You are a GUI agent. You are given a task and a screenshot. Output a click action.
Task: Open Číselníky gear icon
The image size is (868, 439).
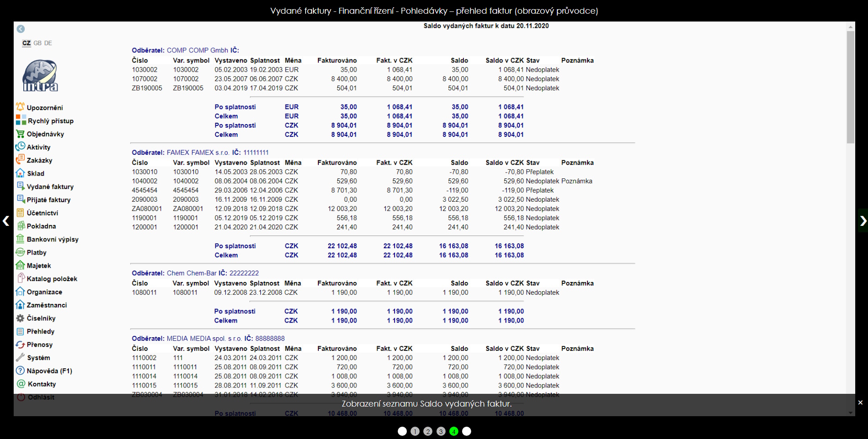tap(20, 318)
